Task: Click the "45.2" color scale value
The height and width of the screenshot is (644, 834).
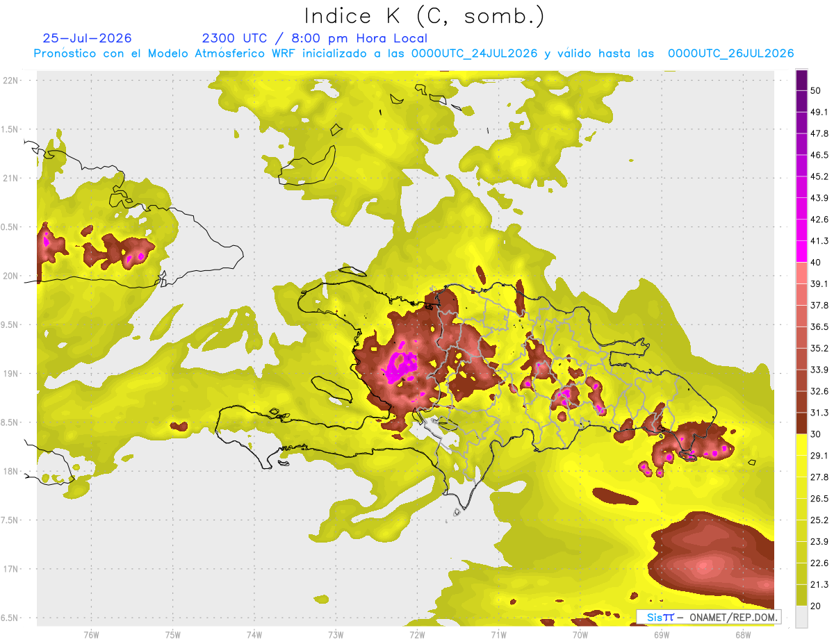Action: (819, 176)
